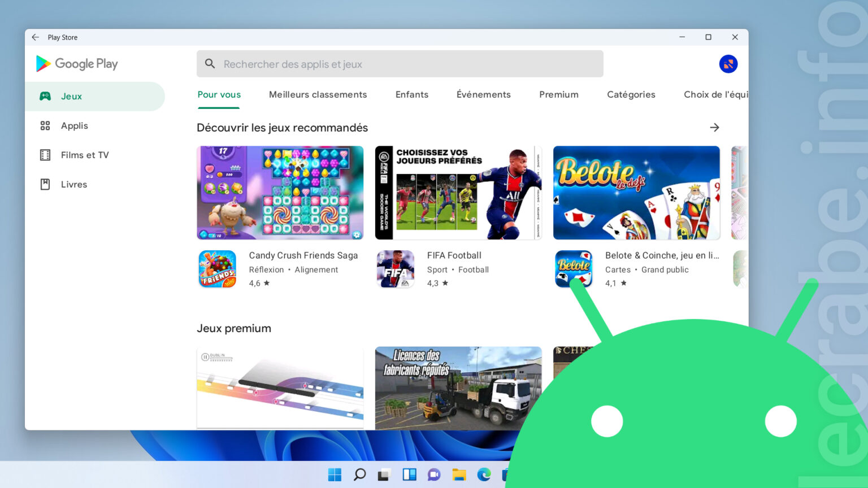The width and height of the screenshot is (868, 488).
Task: Open the FIFA Football app icon
Action: [x=395, y=269]
